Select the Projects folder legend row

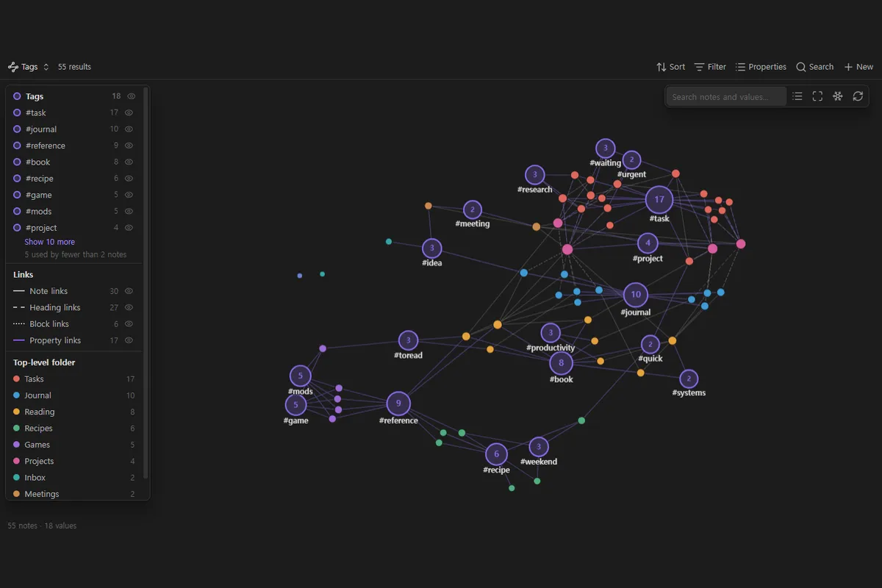(74, 461)
